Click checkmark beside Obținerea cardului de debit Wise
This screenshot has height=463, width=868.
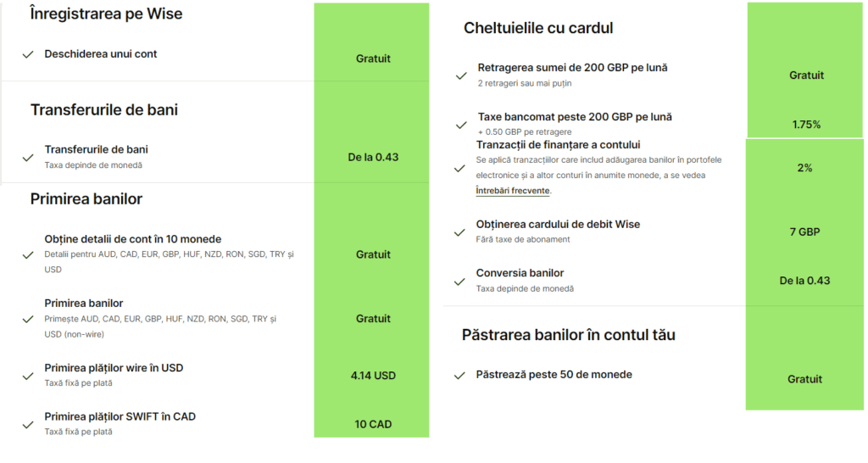[461, 231]
